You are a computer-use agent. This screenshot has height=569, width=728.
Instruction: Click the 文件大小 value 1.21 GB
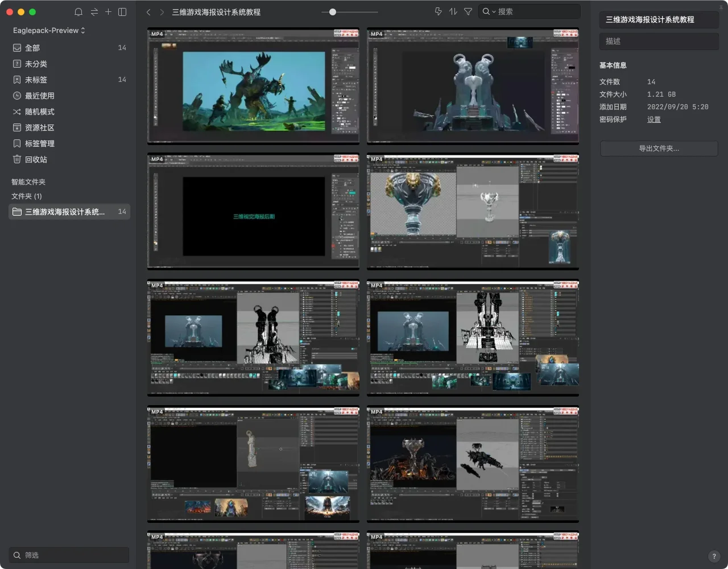pos(661,94)
